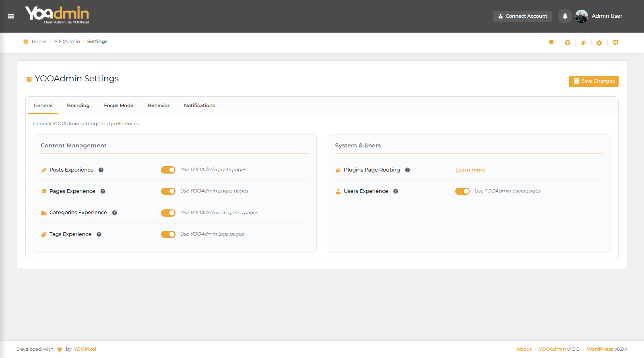Toggle the Pages Experience switch
The height and width of the screenshot is (358, 644).
168,191
